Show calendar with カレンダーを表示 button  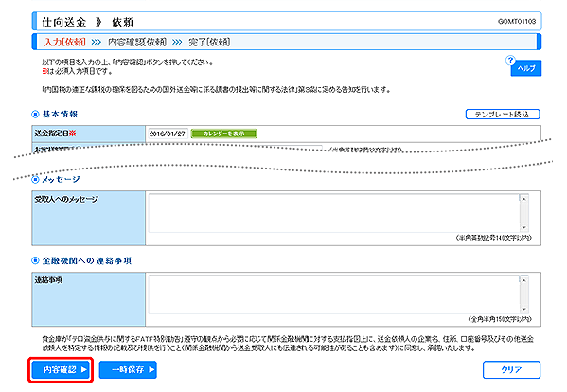[223, 134]
